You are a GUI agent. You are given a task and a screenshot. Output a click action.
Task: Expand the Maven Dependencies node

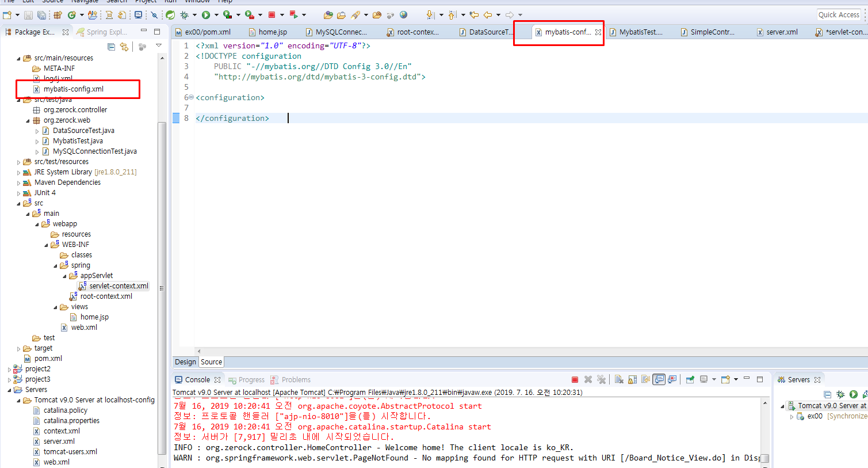pos(18,182)
